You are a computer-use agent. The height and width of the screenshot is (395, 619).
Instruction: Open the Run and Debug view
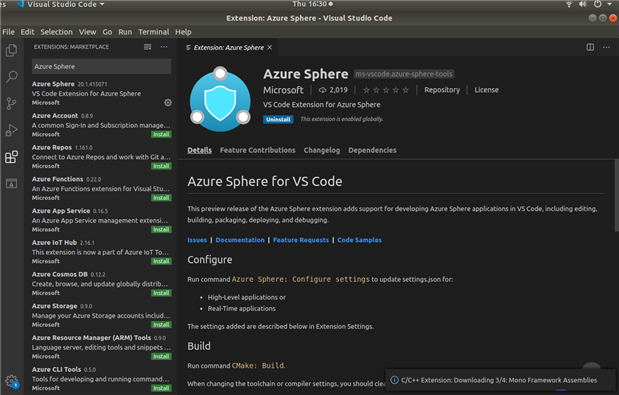(x=11, y=130)
